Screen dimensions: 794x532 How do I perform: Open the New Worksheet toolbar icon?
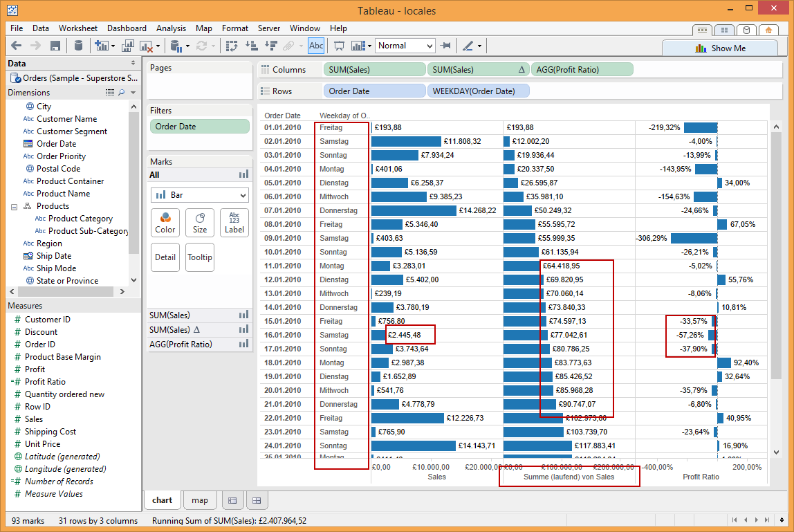click(x=102, y=46)
